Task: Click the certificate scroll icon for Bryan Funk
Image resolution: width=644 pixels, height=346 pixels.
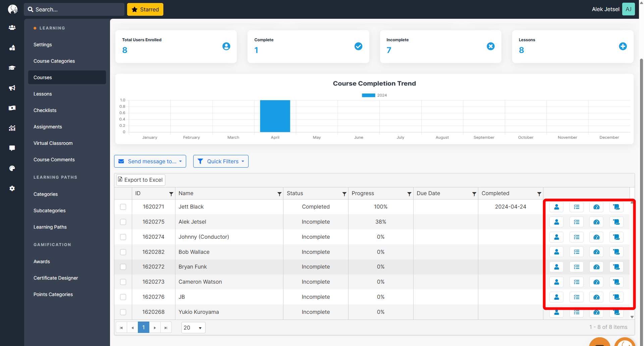Action: [x=616, y=267]
